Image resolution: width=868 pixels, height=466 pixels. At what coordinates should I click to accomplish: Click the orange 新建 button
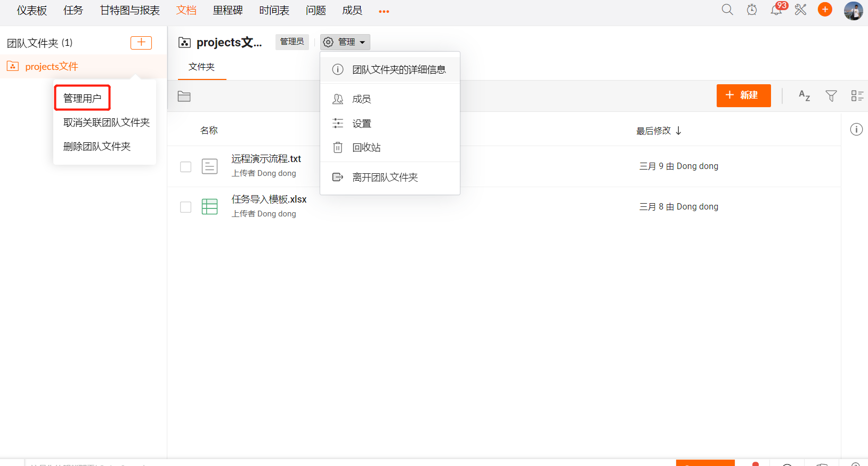click(743, 95)
